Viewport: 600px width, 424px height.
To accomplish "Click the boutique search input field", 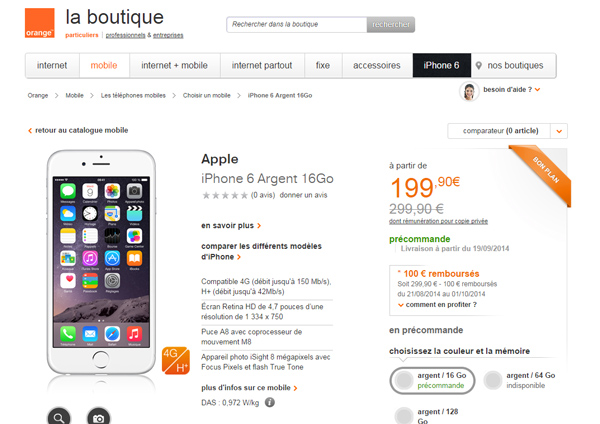I will 297,24.
